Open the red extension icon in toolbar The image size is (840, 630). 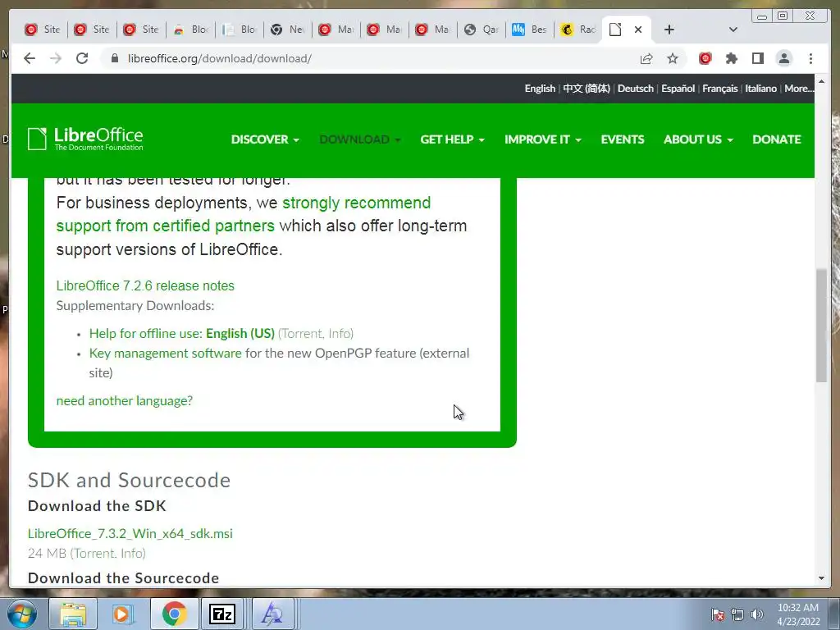click(705, 58)
